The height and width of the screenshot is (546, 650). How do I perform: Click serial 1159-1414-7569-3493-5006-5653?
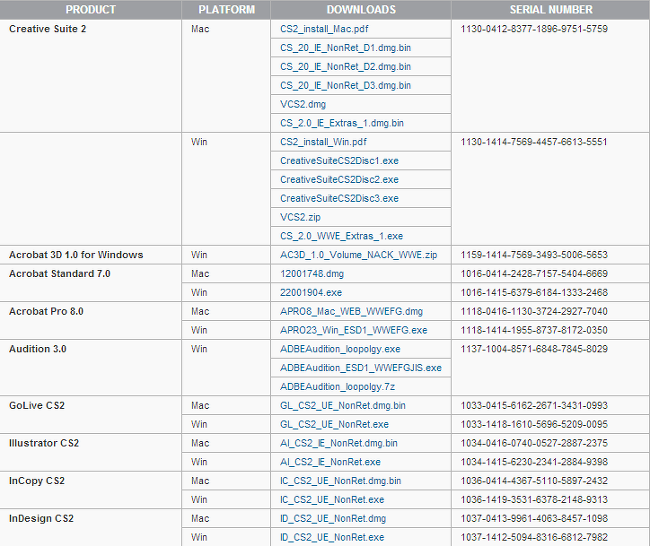[534, 255]
